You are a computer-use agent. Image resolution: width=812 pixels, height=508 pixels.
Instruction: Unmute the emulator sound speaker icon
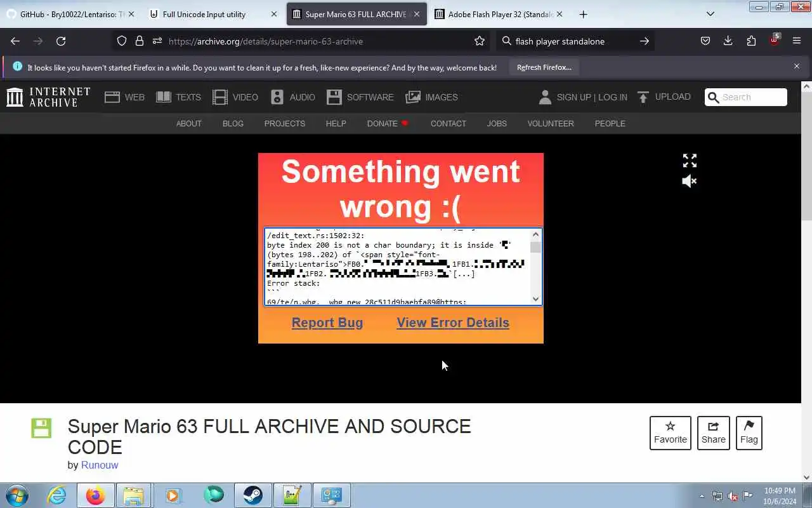[690, 182]
